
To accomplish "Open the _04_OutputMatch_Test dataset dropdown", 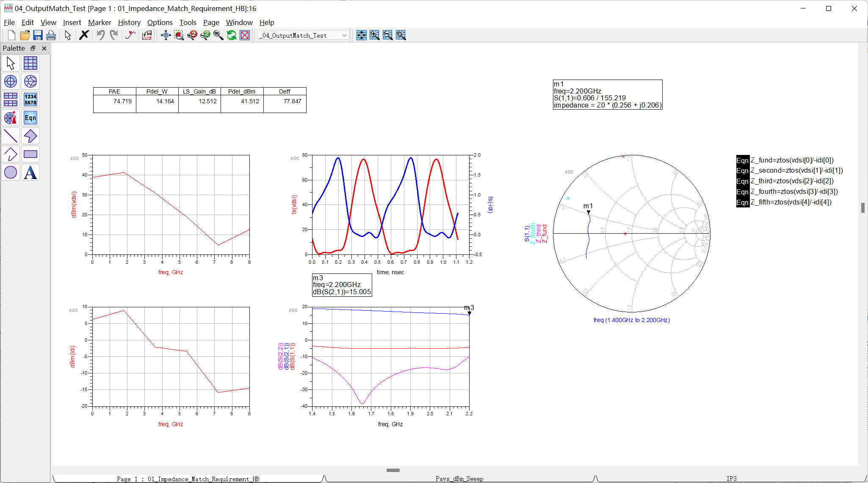I will point(303,36).
